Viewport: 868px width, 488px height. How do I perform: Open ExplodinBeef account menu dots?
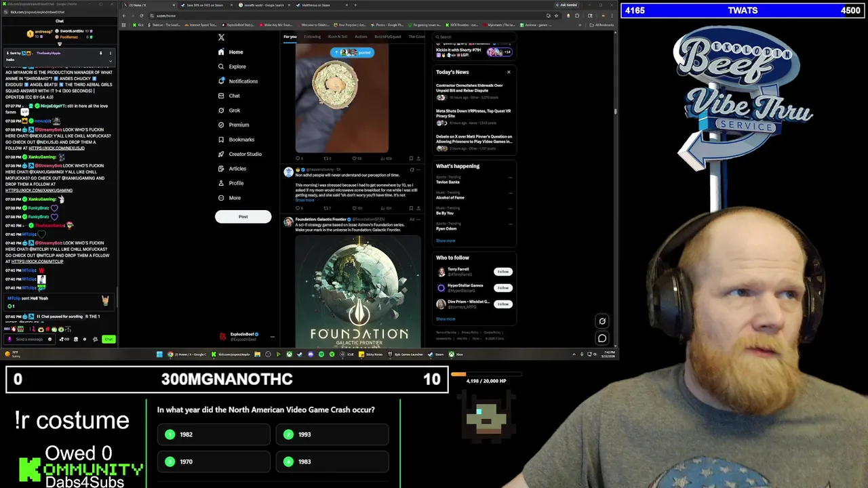coord(272,336)
